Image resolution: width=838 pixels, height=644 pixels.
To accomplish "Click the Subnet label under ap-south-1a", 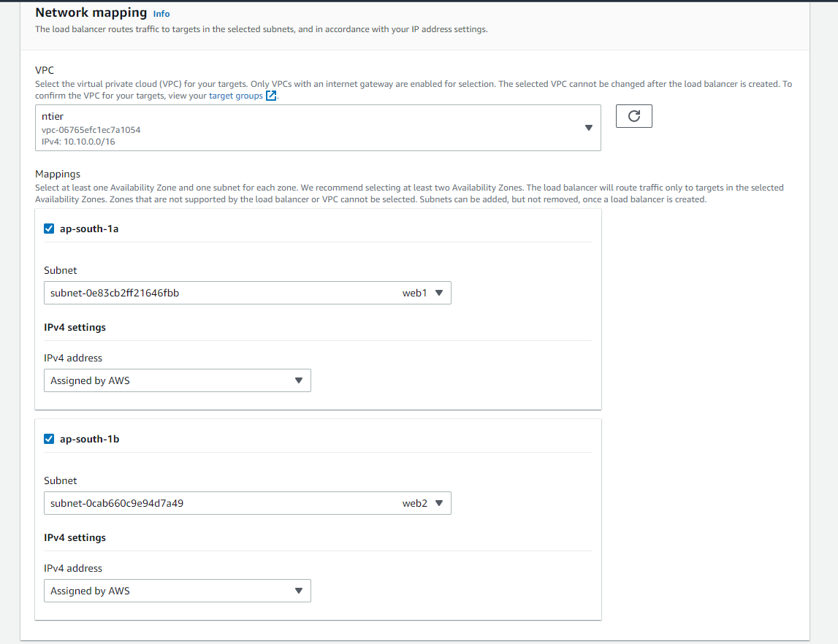I will click(x=61, y=270).
